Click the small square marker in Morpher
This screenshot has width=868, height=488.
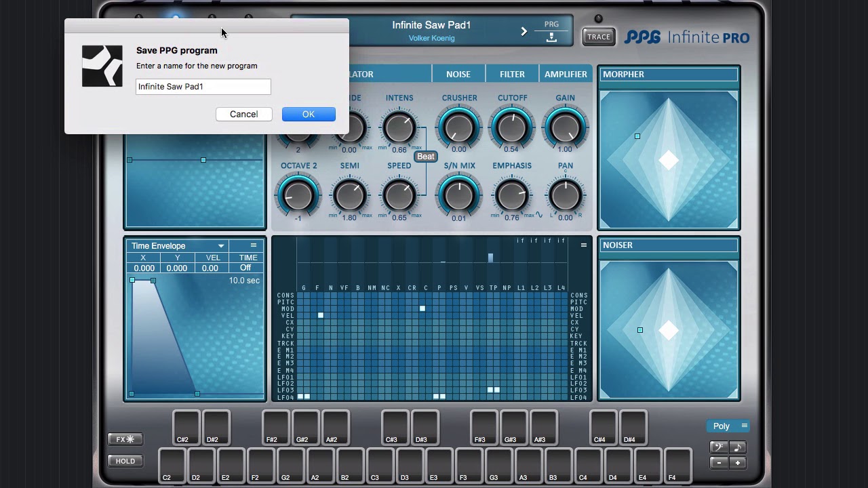click(x=637, y=136)
